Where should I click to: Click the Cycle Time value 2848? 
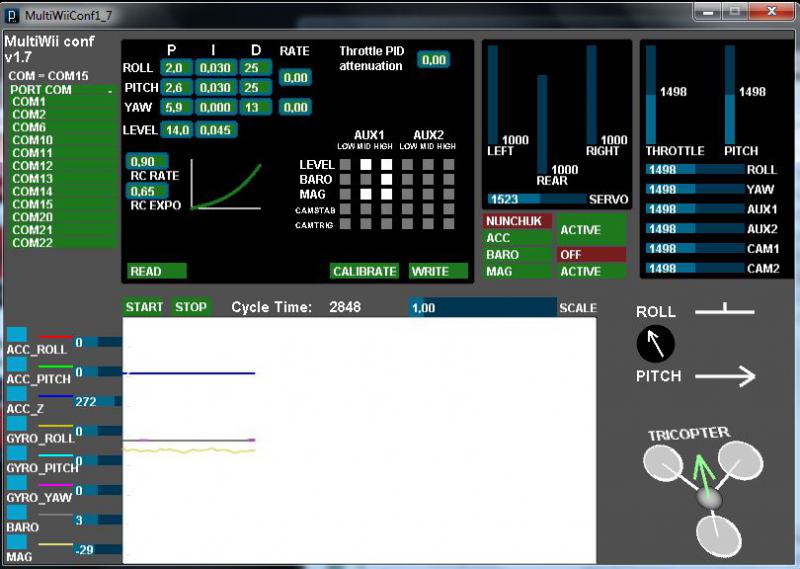[345, 307]
